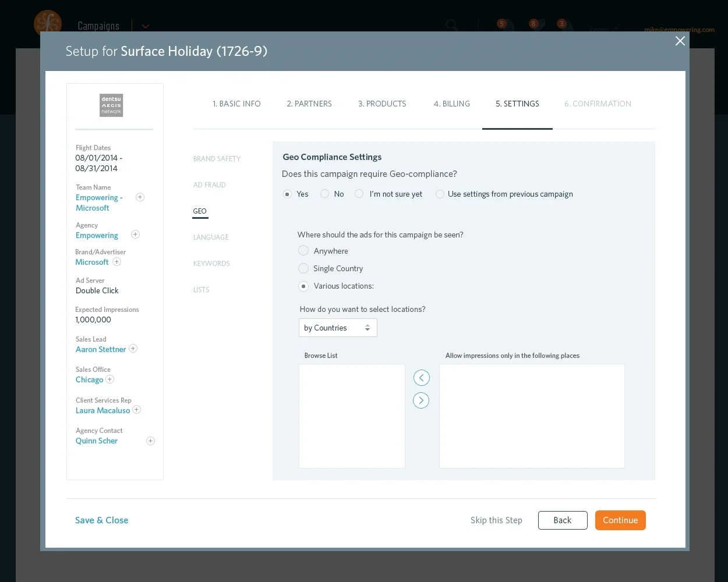
Task: Click Skip this Step
Action: tap(496, 520)
